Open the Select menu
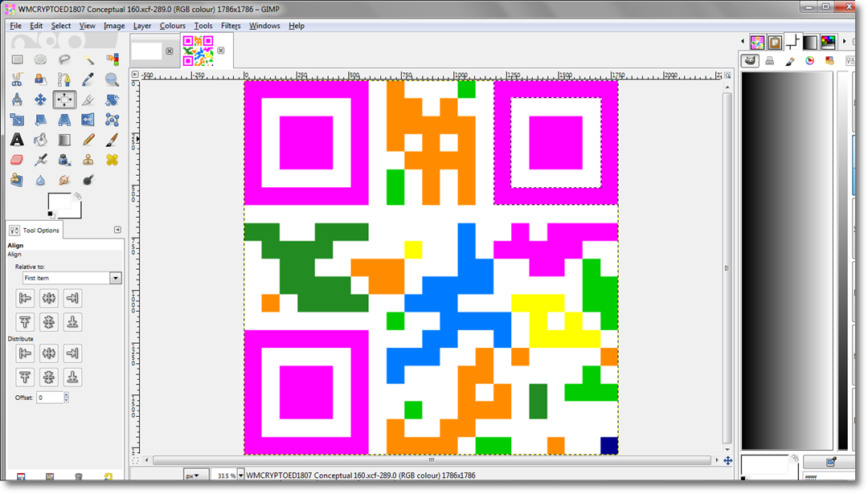 pos(61,26)
